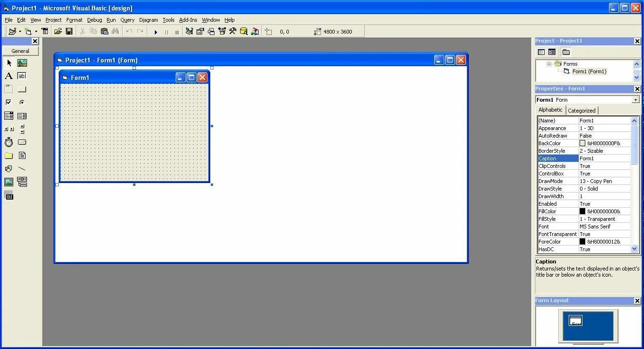Start the program with the Run arrow
Viewport: 644px width, 349px height.
156,32
